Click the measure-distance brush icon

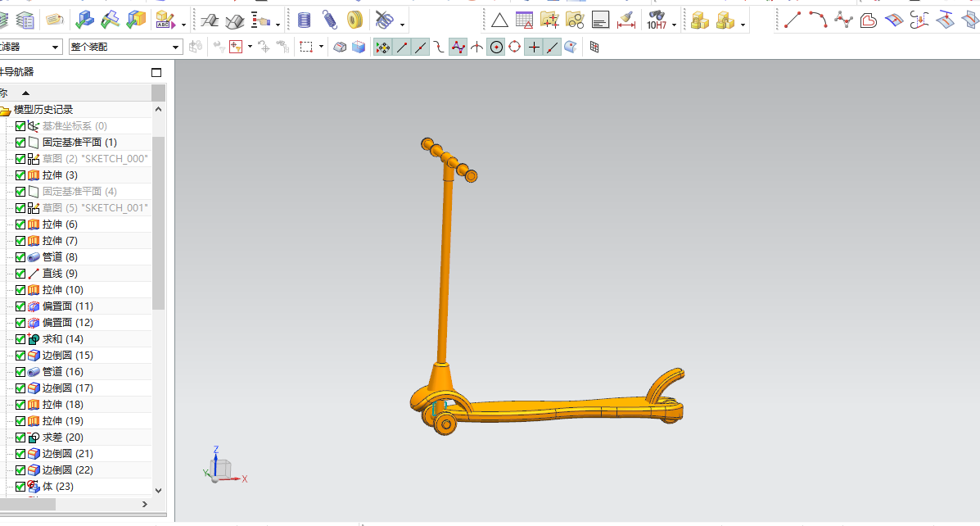[625, 20]
